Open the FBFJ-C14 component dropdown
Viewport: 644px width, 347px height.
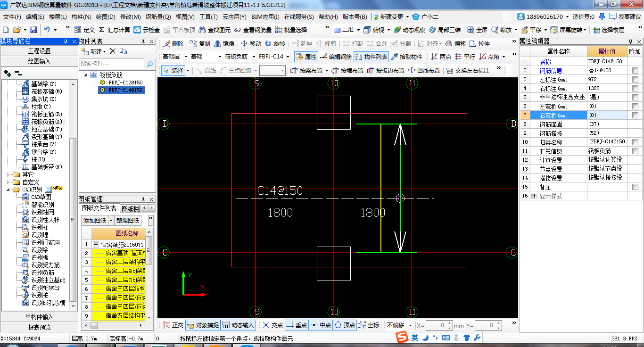[288, 57]
